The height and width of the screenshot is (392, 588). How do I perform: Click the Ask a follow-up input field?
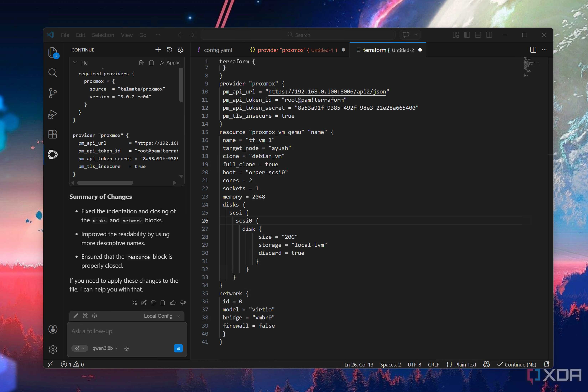127,331
